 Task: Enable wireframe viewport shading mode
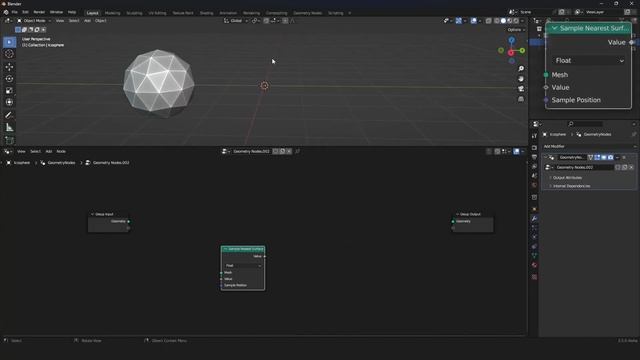pyautogui.click(x=497, y=21)
